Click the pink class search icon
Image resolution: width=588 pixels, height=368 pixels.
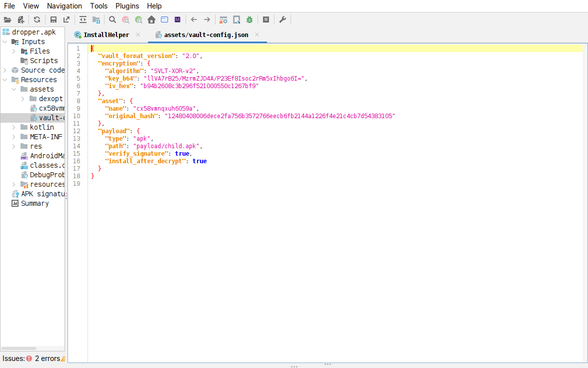tap(125, 20)
